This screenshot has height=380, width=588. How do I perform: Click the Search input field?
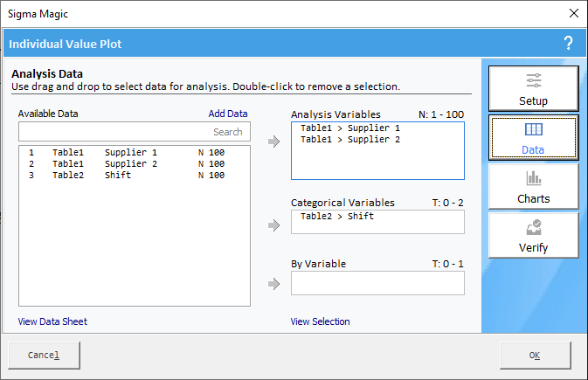tap(135, 132)
